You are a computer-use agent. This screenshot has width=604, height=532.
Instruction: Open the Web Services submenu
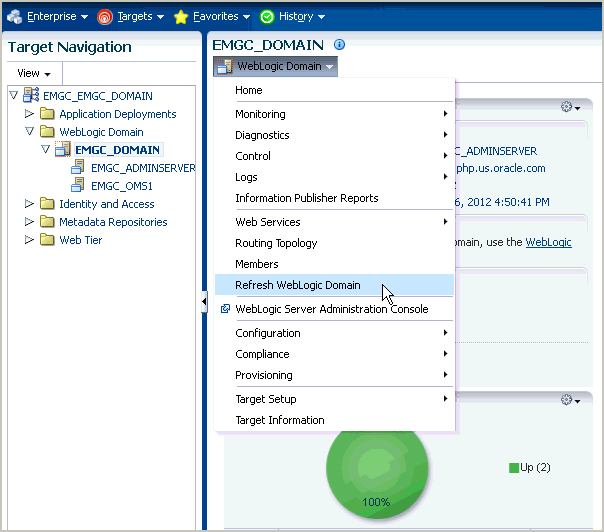click(x=334, y=222)
